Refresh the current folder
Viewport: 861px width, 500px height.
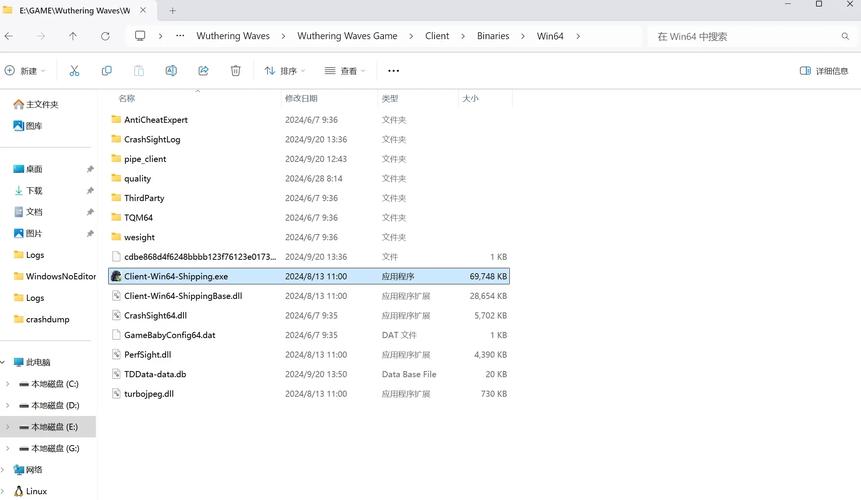coord(105,36)
